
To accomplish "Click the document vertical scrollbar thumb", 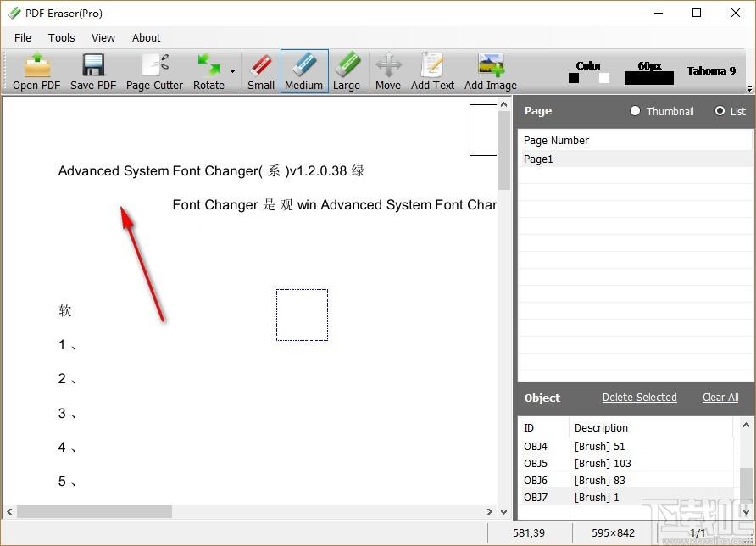I will coord(503,150).
